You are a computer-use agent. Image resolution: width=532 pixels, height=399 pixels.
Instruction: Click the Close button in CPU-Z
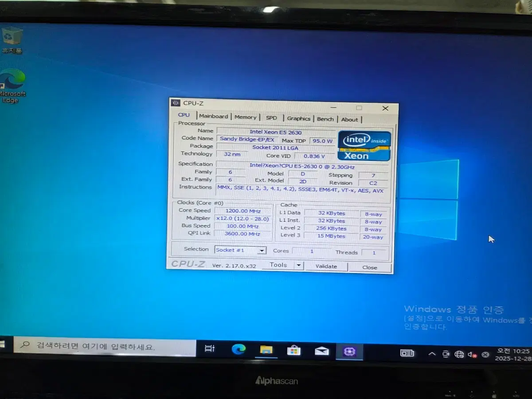370,267
